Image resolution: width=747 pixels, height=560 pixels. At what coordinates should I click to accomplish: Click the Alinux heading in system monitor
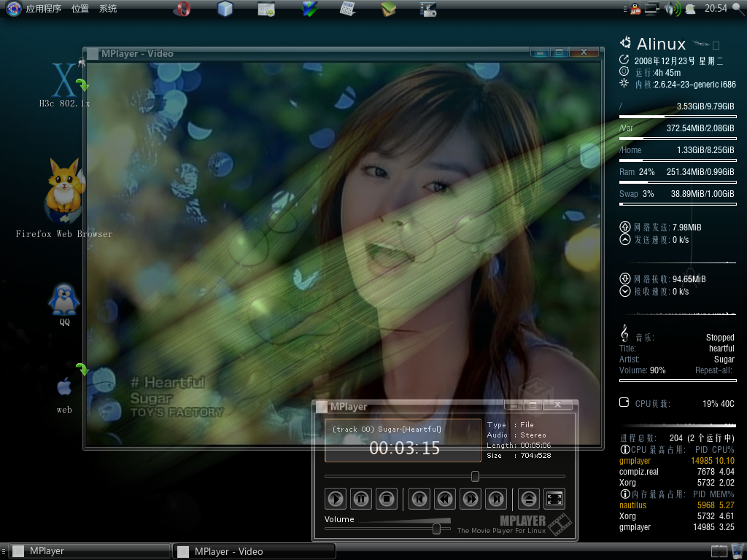tap(661, 44)
